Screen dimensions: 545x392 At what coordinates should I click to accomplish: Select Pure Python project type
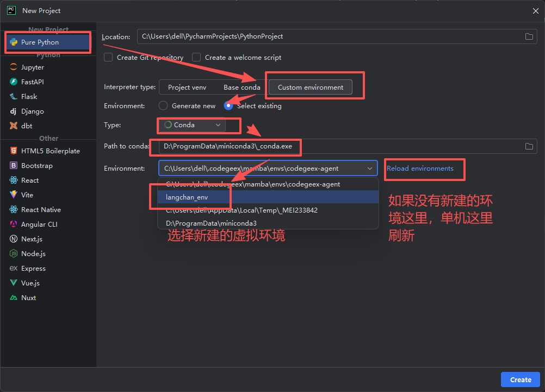[x=48, y=42]
